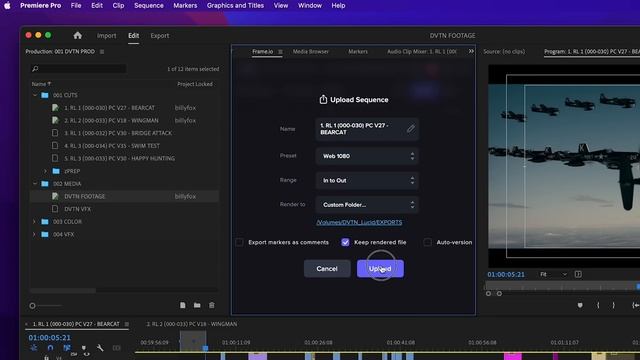Open the Range In to Out dropdown
Image resolution: width=640 pixels, height=360 pixels.
367,180
